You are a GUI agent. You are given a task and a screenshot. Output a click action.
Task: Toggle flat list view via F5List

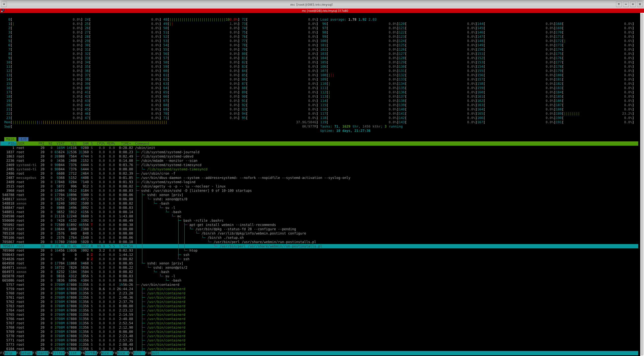pos(73,353)
